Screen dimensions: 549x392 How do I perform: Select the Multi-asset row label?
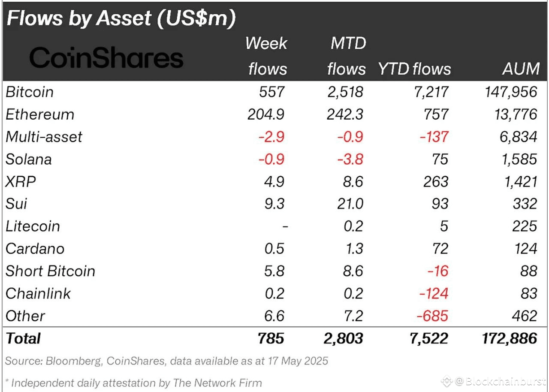point(44,137)
